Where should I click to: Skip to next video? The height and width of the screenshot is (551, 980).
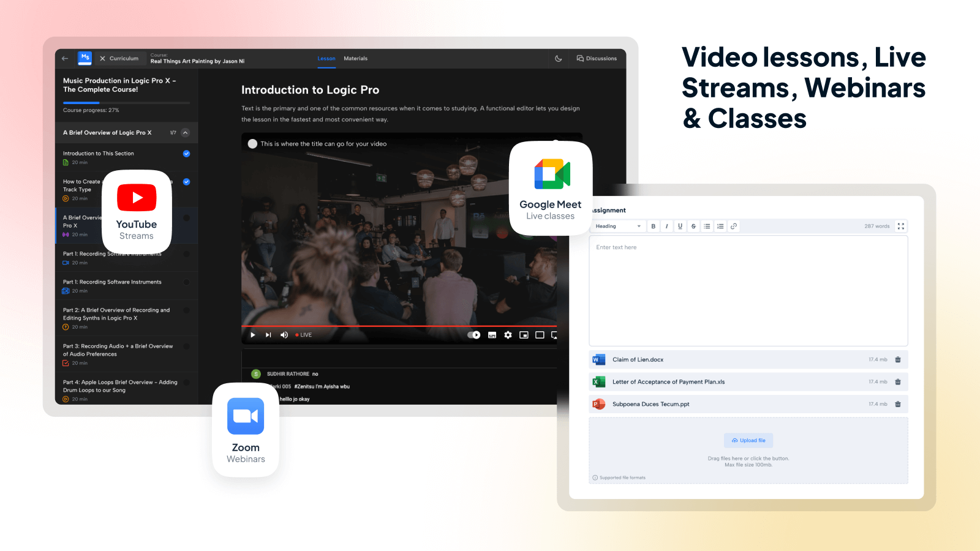(268, 335)
